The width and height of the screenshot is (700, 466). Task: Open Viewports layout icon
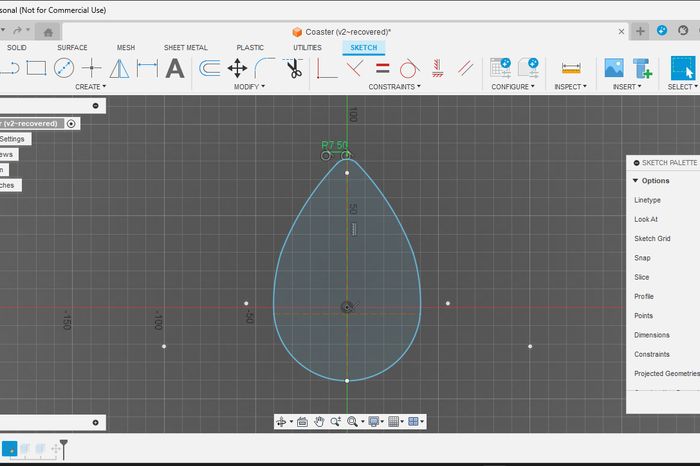[413, 421]
